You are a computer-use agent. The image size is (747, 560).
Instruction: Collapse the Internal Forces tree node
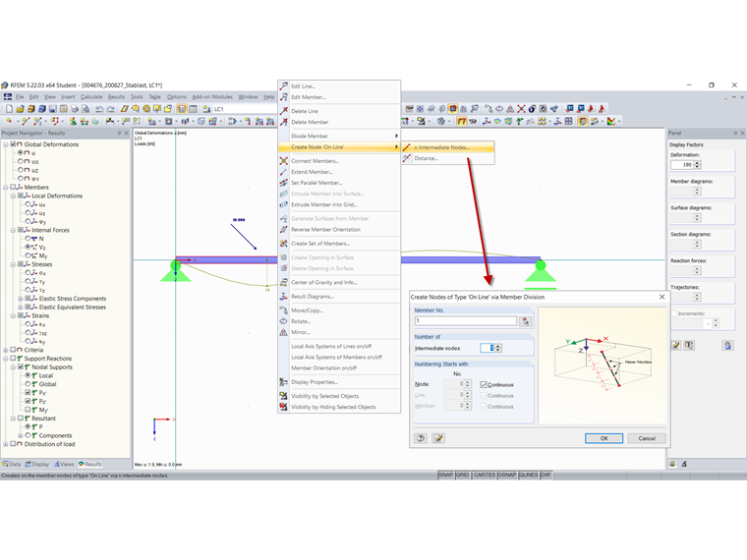[13, 230]
